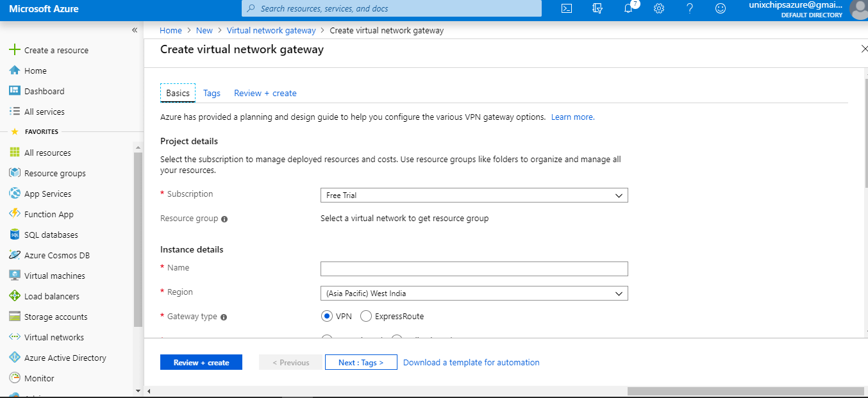Open the account avatar menu

858,9
